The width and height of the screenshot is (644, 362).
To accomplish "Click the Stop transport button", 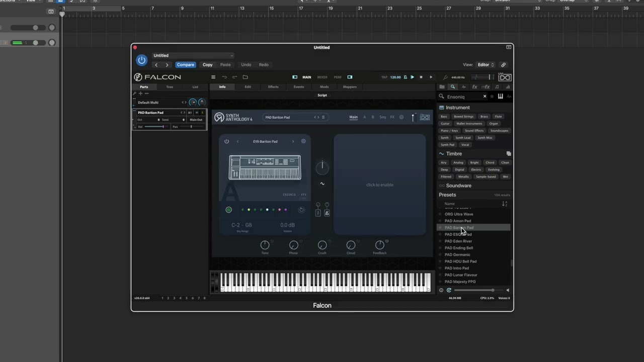I will 421,77.
